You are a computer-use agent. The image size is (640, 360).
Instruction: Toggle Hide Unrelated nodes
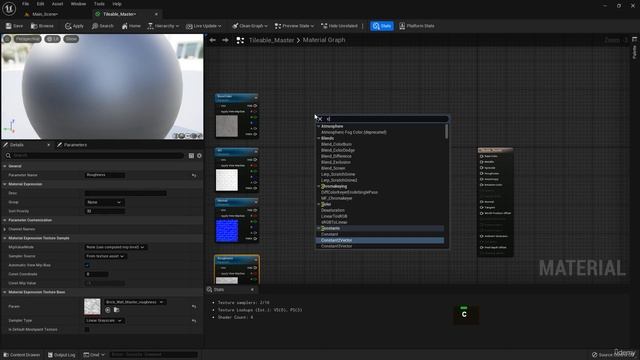pyautogui.click(x=339, y=26)
